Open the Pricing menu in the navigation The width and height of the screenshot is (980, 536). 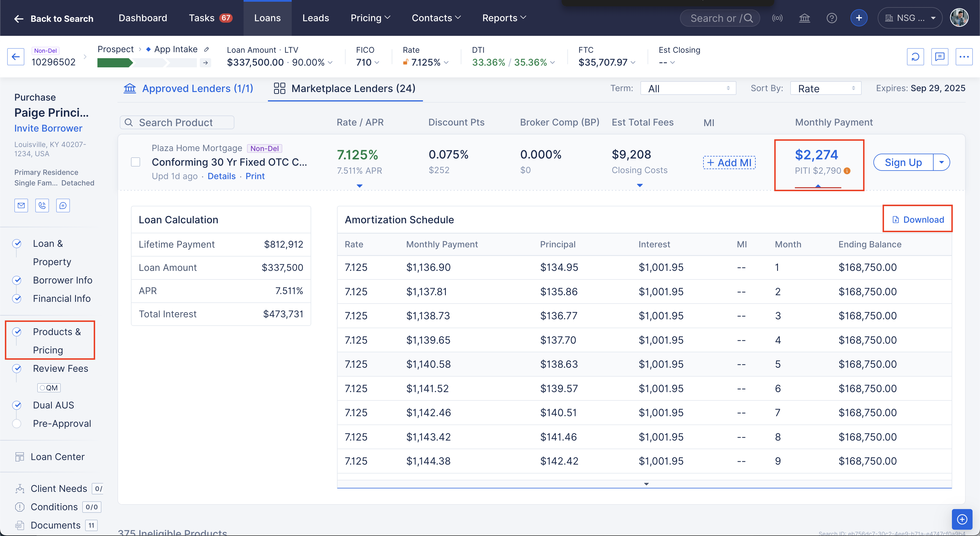(370, 17)
